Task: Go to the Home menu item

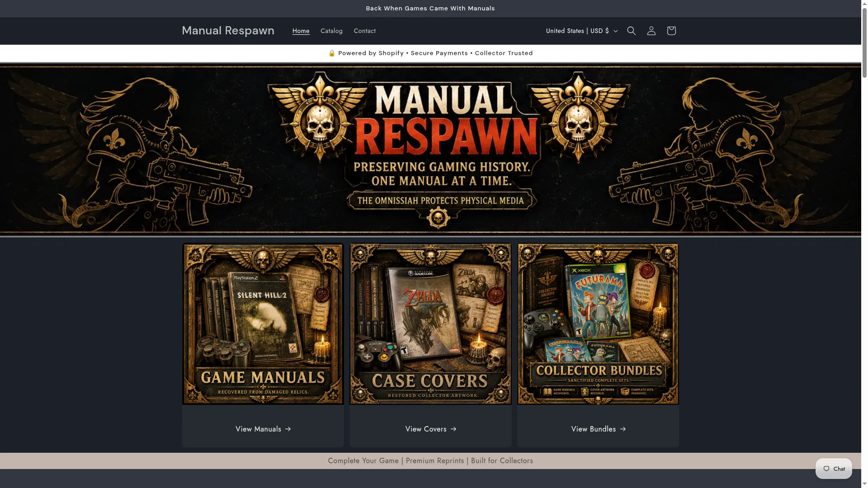Action: [x=301, y=31]
